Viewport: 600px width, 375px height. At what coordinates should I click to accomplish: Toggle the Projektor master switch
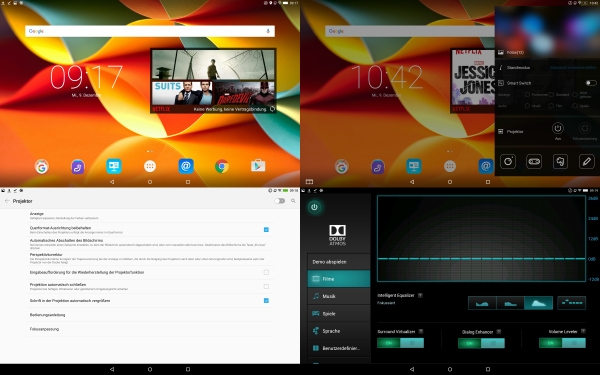tap(280, 201)
